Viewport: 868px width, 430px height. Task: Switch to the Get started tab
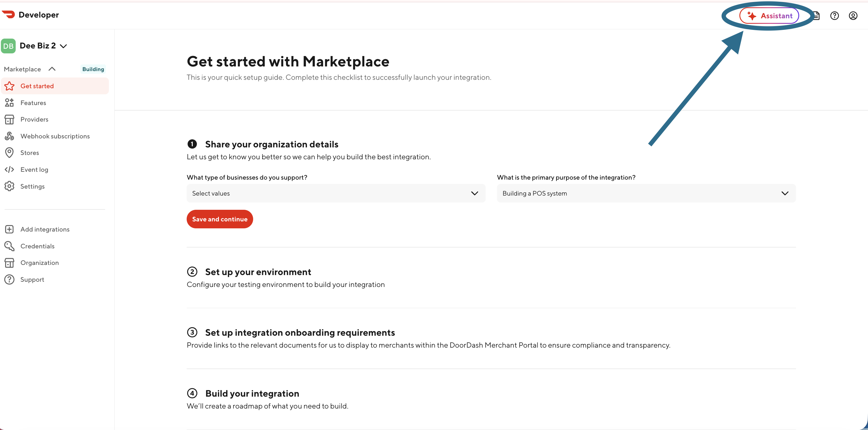[x=37, y=86]
